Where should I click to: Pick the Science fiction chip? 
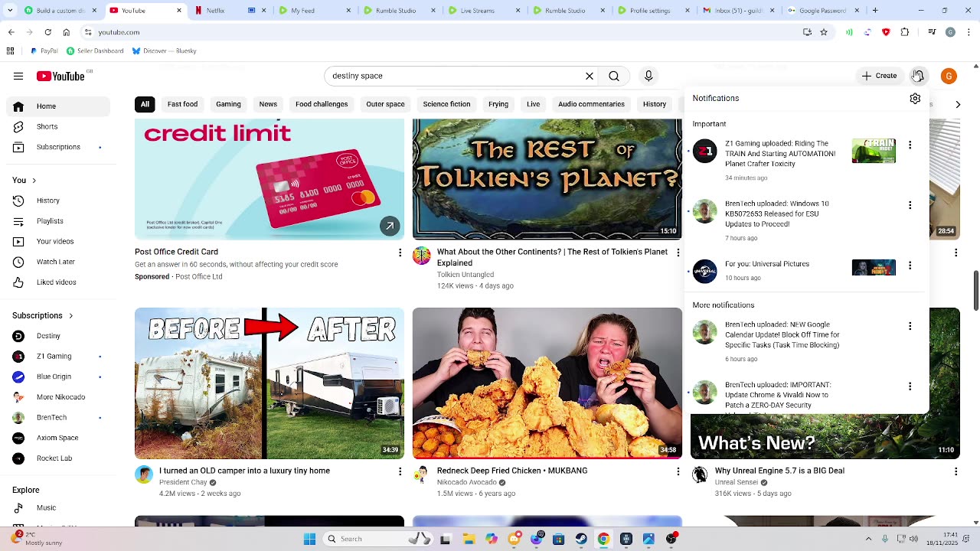pos(446,104)
